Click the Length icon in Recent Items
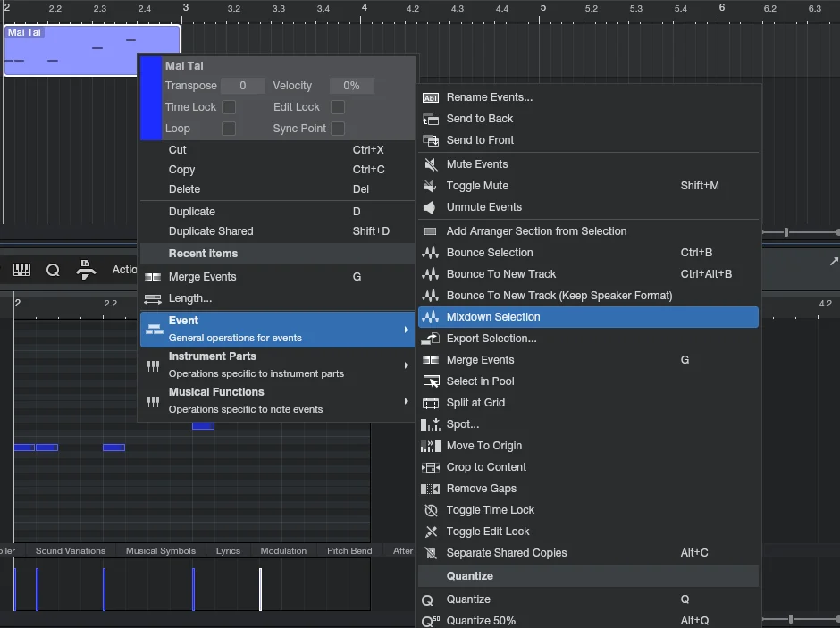 (x=153, y=298)
